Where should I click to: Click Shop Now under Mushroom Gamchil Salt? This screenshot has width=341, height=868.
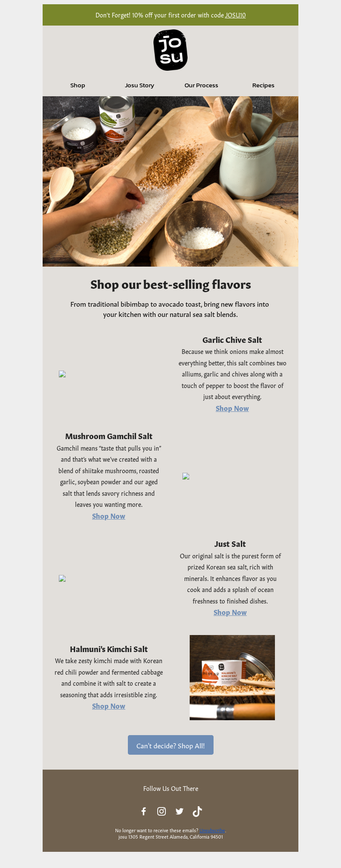[x=109, y=516]
